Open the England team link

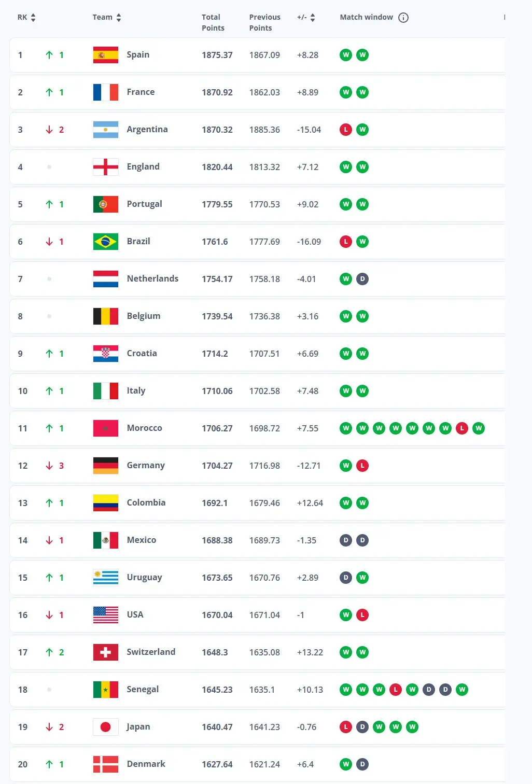(x=143, y=167)
